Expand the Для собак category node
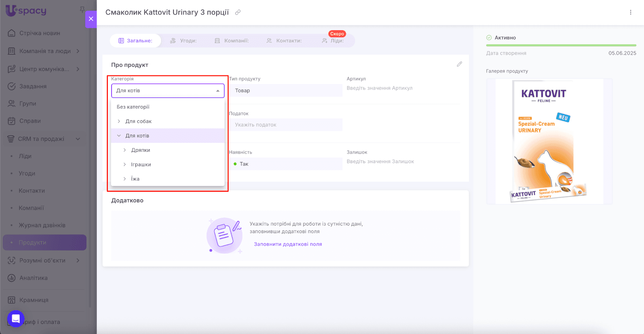 click(x=119, y=121)
